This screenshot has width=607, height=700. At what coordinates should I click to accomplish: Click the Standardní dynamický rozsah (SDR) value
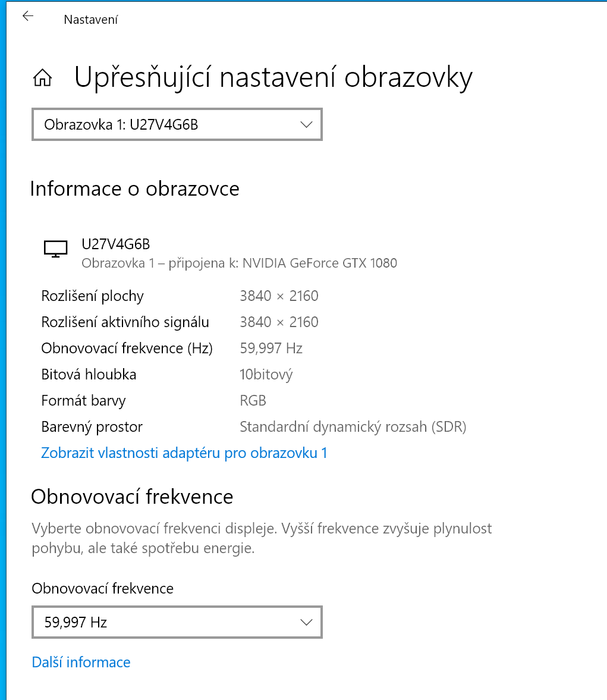click(353, 427)
